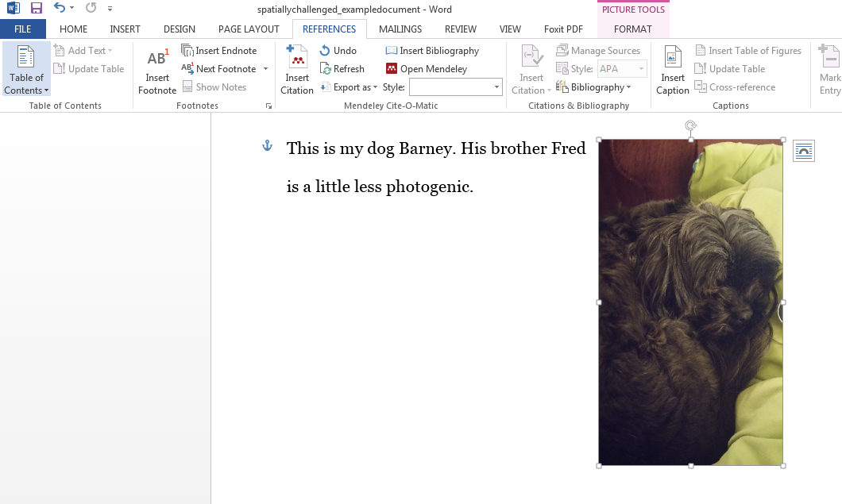Select Insert Endnote
The height and width of the screenshot is (504, 842).
tap(220, 50)
